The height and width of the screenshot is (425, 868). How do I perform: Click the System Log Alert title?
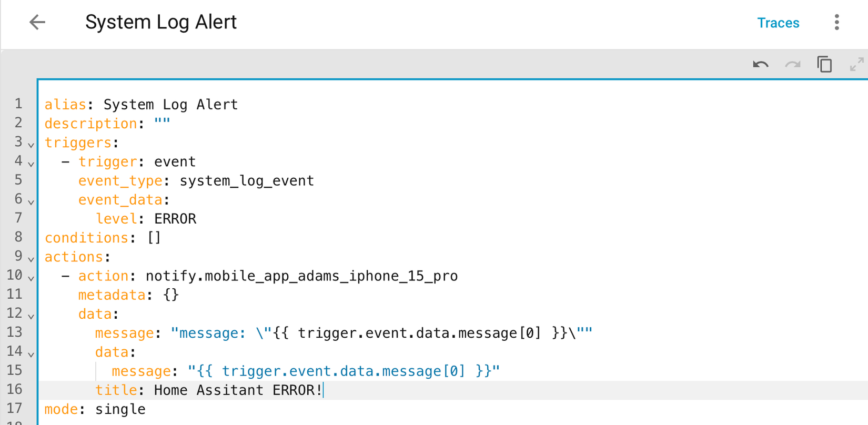point(161,22)
